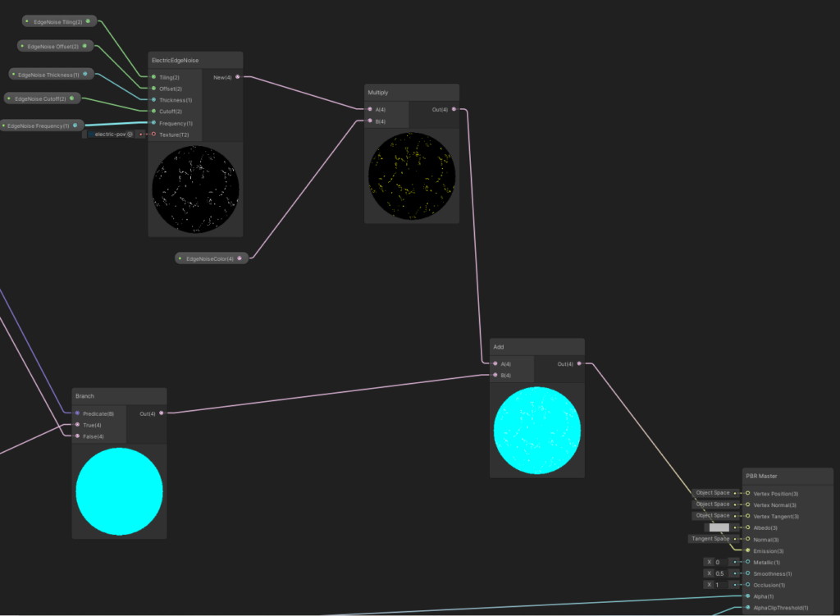Open the electric-pov texture object picker
840x616 pixels.
tap(130, 135)
